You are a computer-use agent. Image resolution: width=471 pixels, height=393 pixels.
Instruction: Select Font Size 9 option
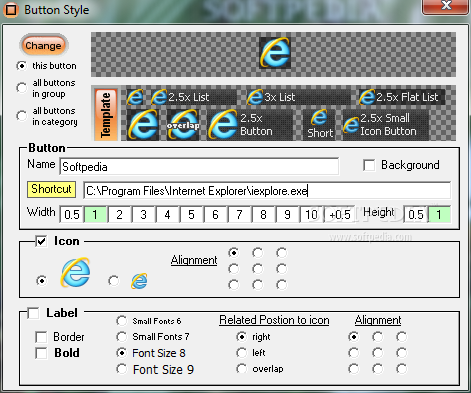point(122,369)
